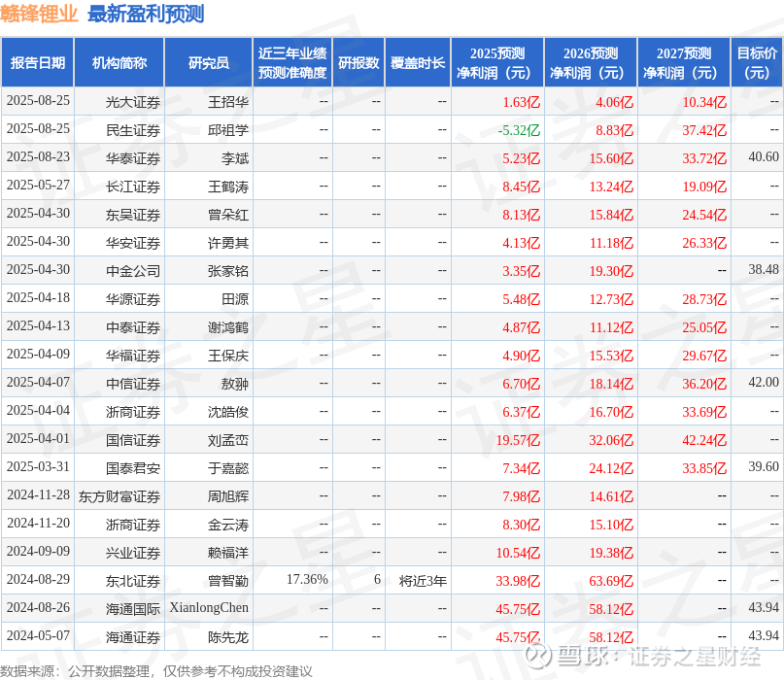Click the 2027预测净利润 column header
This screenshot has height=680, width=784.
684,62
